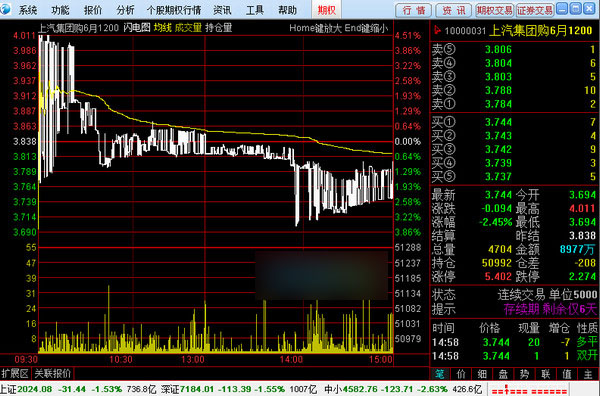
Task: Select the 势 tab in bottom panel
Action: (525, 374)
